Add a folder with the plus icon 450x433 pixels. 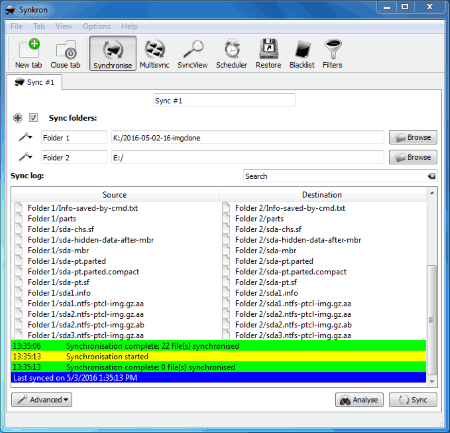[x=18, y=118]
